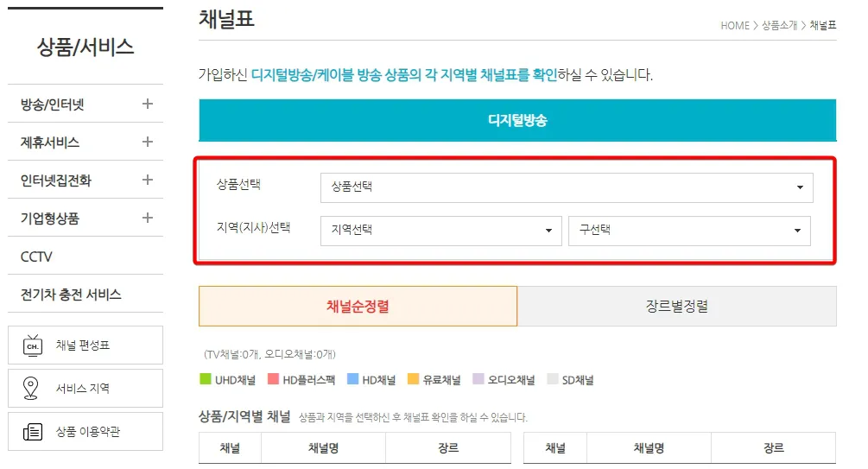This screenshot has height=469, width=868.
Task: Click the green UHD채널 legend swatch
Action: 206,379
